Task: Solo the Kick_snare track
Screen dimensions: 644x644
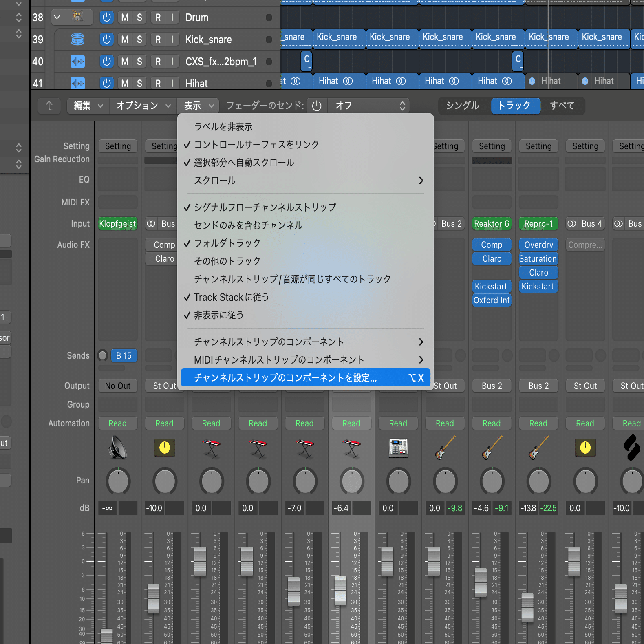Action: tap(139, 39)
